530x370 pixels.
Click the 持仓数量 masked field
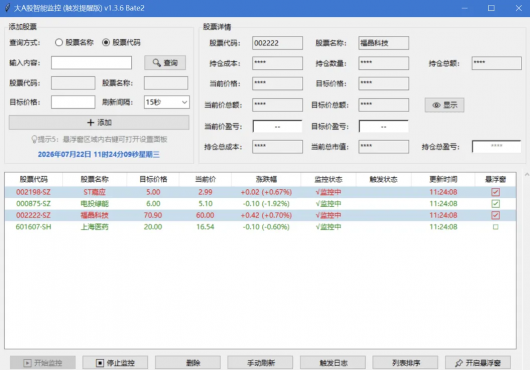(383, 63)
